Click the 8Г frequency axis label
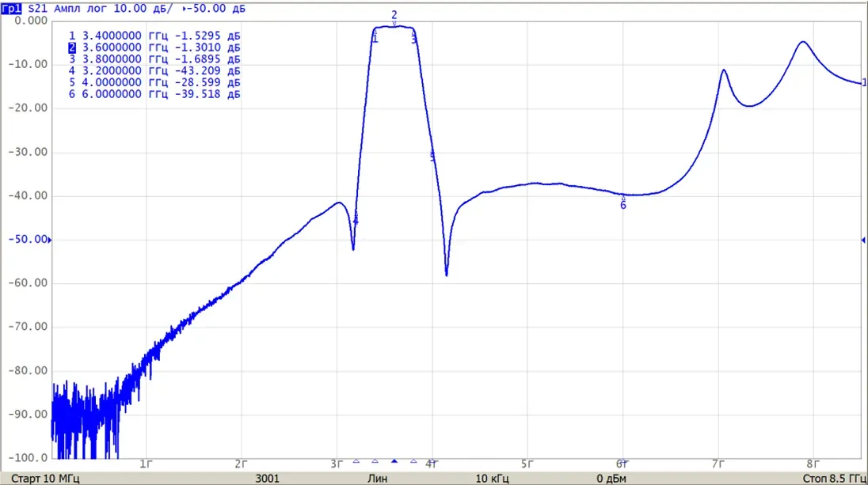868x485 pixels. point(813,464)
